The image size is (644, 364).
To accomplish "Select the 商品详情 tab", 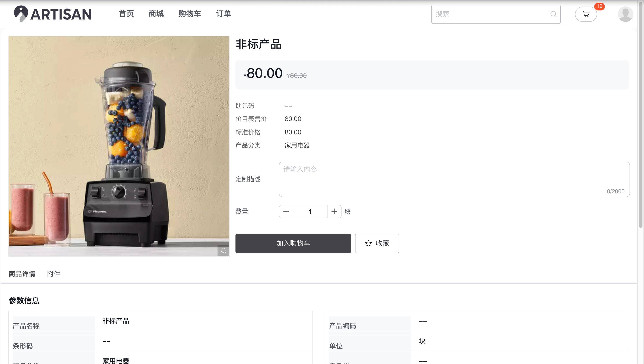I will coord(22,274).
